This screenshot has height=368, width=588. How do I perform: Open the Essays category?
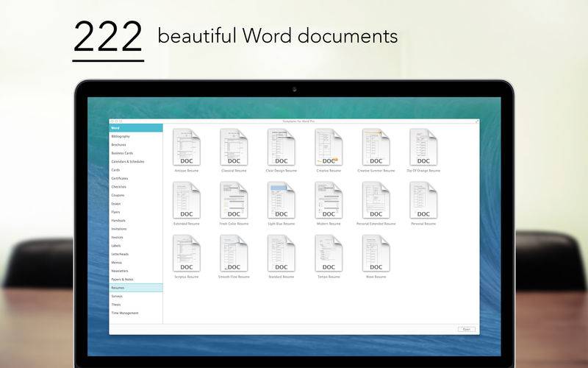point(136,204)
